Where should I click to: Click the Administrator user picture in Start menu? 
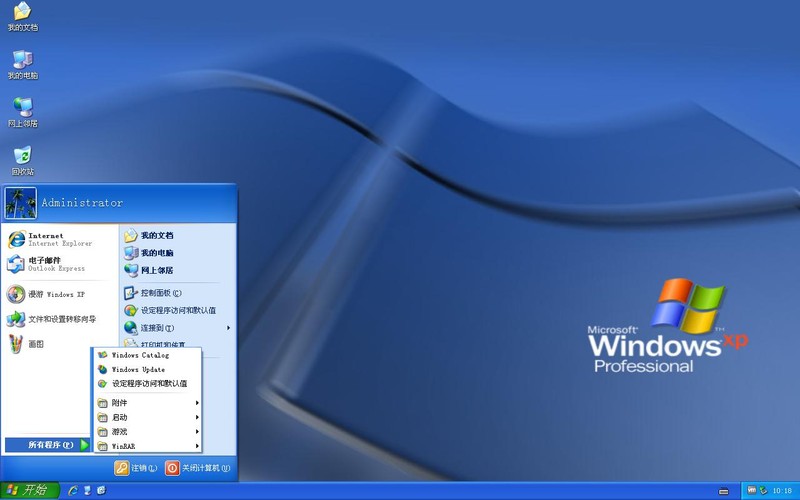(20, 203)
